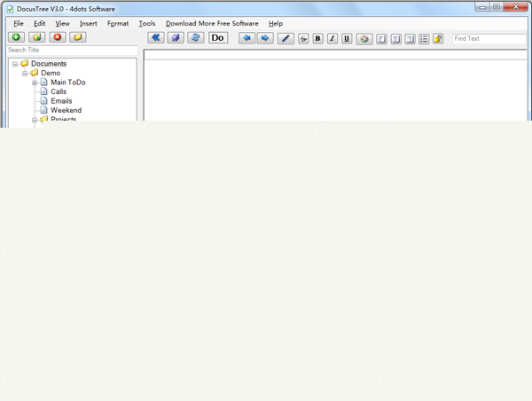The image size is (532, 401).
Task: Click the Find Text field
Action: 489,39
